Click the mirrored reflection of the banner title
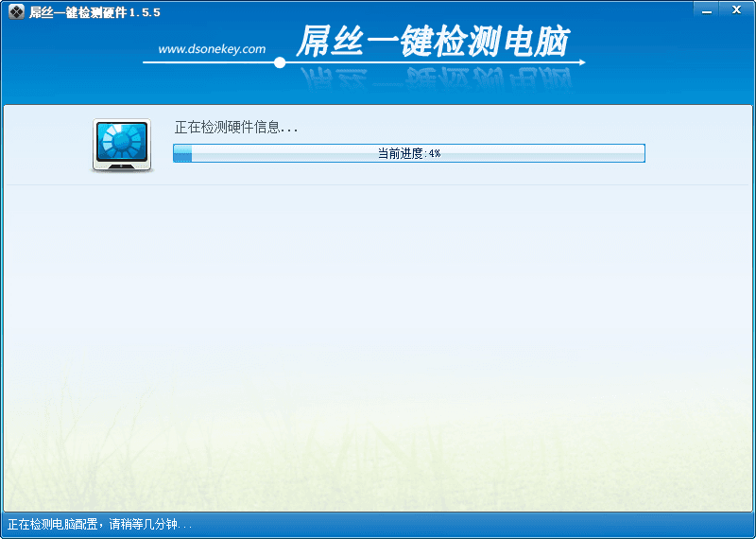756x539 pixels. pos(436,79)
